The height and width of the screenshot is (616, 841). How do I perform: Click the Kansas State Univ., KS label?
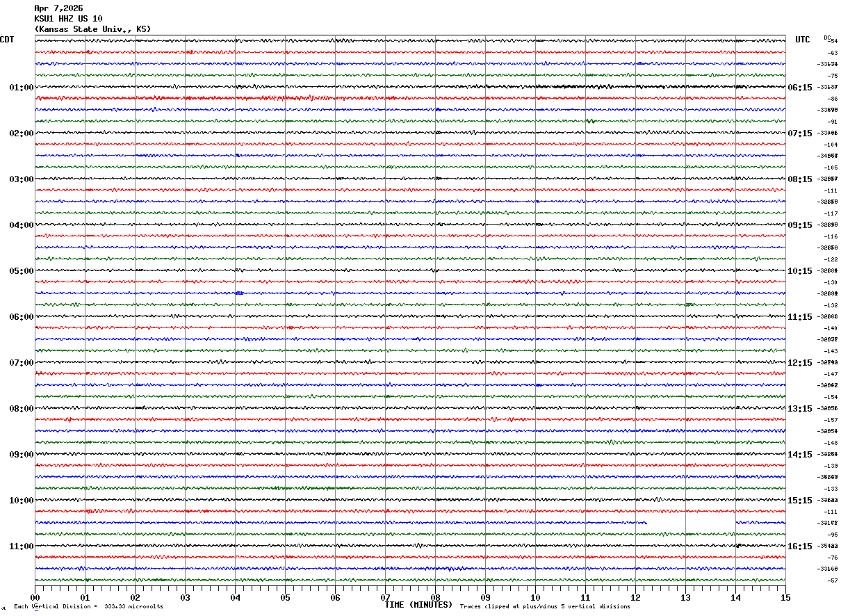[x=92, y=29]
